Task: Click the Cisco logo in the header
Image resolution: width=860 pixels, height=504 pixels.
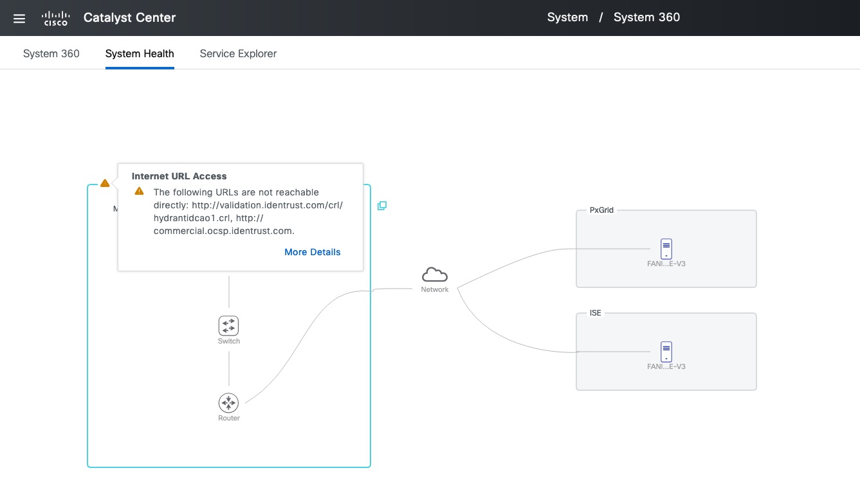Action: pos(55,17)
